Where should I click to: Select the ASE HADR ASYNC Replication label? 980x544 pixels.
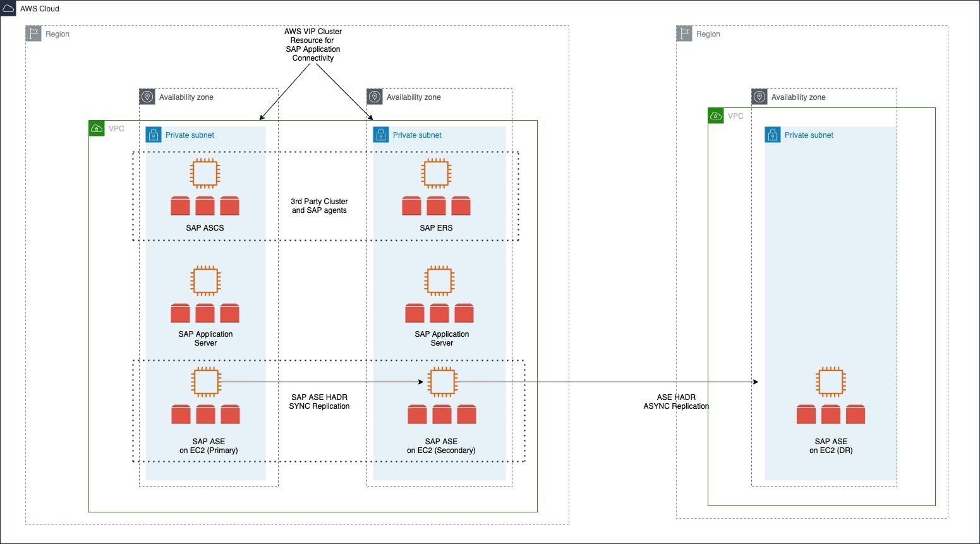click(x=676, y=402)
